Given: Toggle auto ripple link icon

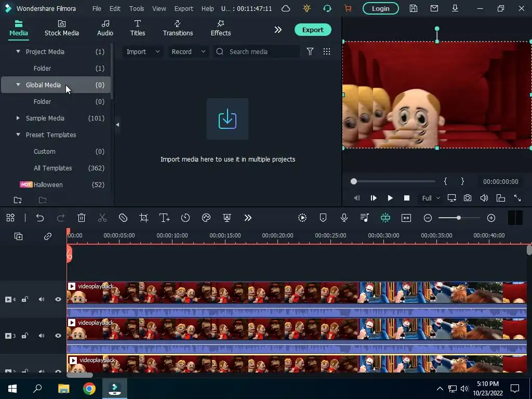Looking at the screenshot, I should pyautogui.click(x=47, y=236).
